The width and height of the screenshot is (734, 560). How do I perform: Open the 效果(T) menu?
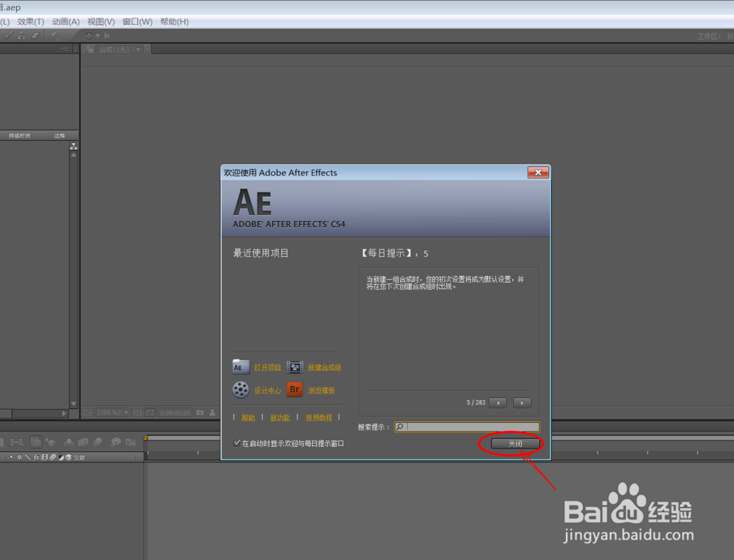coord(30,21)
